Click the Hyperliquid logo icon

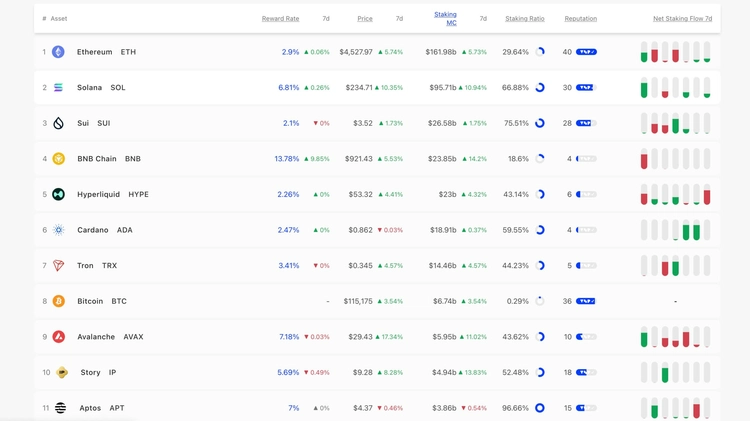point(58,195)
